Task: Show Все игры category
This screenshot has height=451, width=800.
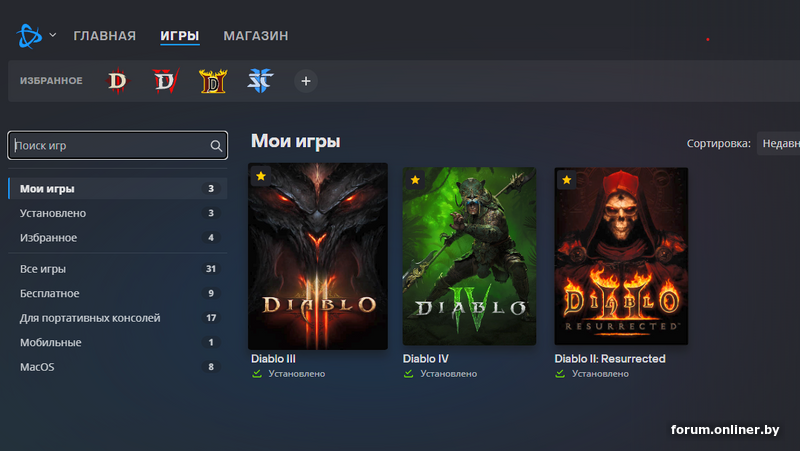Action: coord(118,268)
